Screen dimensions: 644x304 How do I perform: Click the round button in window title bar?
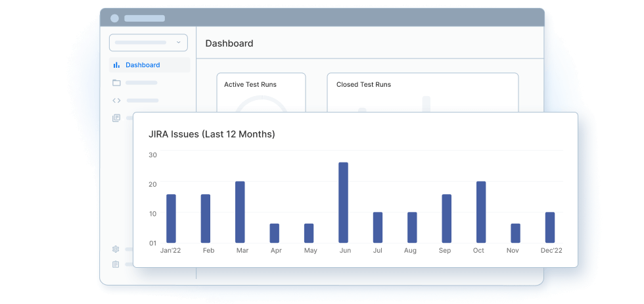point(115,18)
